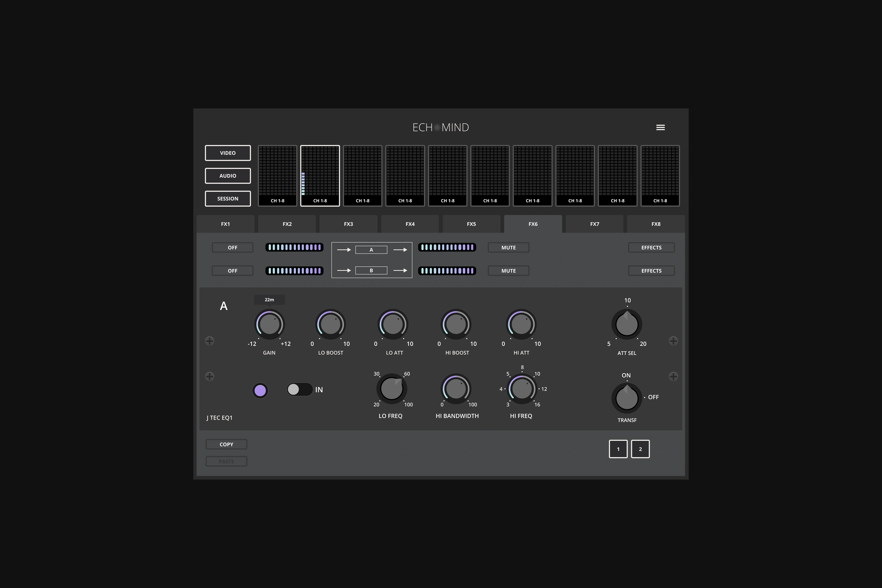This screenshot has width=882, height=588.
Task: Switch to the FX3 tab
Action: click(349, 224)
